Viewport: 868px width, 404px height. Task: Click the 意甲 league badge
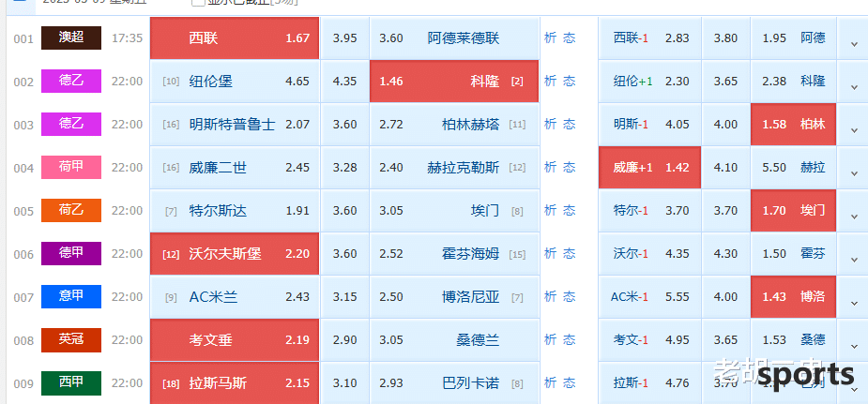tap(71, 297)
